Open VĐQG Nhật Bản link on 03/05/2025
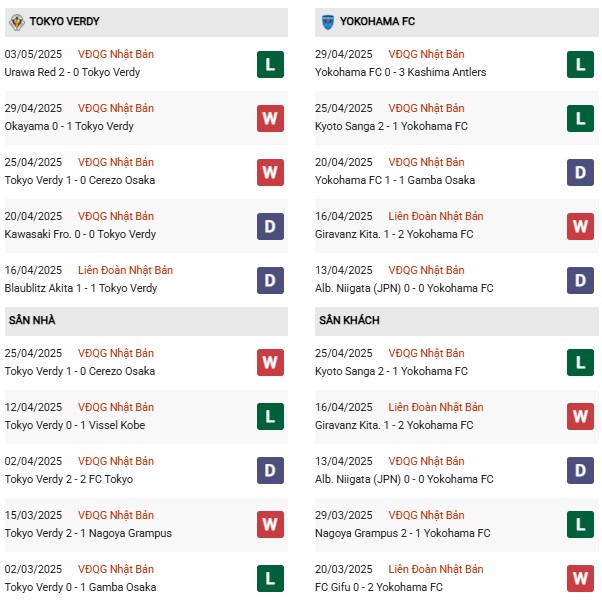This screenshot has height=601, width=602. [x=116, y=54]
